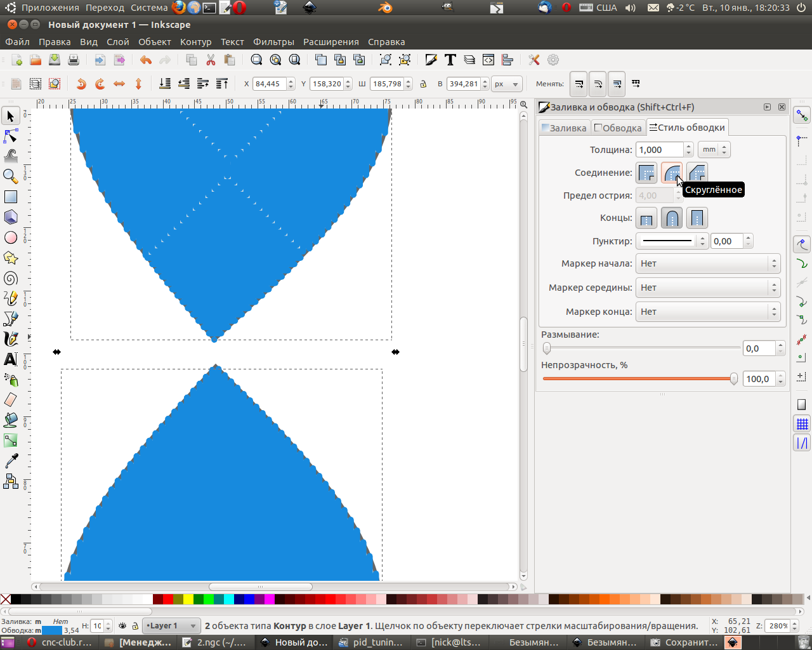Image resolution: width=812 pixels, height=650 pixels.
Task: Choose the Tweak tool in the toolbox
Action: [x=11, y=156]
